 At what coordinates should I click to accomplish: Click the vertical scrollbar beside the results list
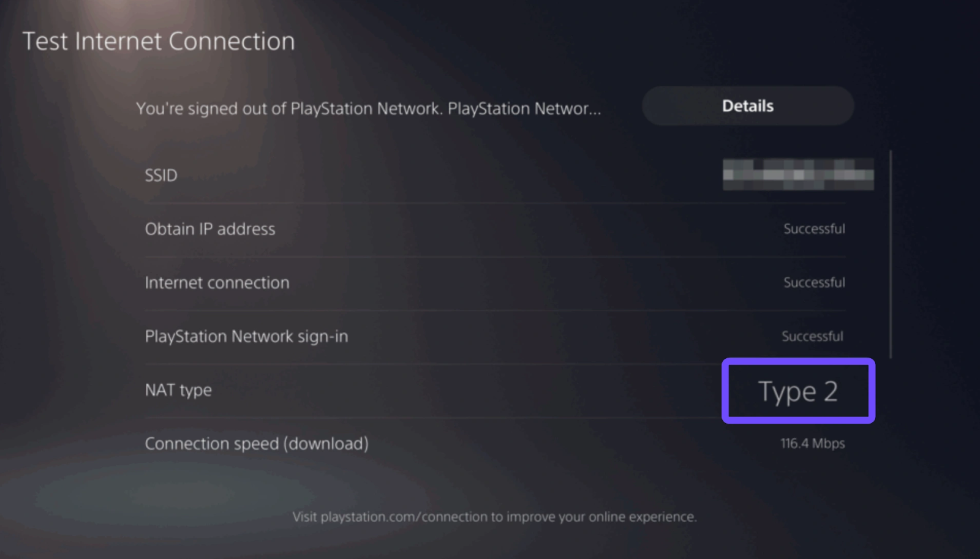[891, 254]
